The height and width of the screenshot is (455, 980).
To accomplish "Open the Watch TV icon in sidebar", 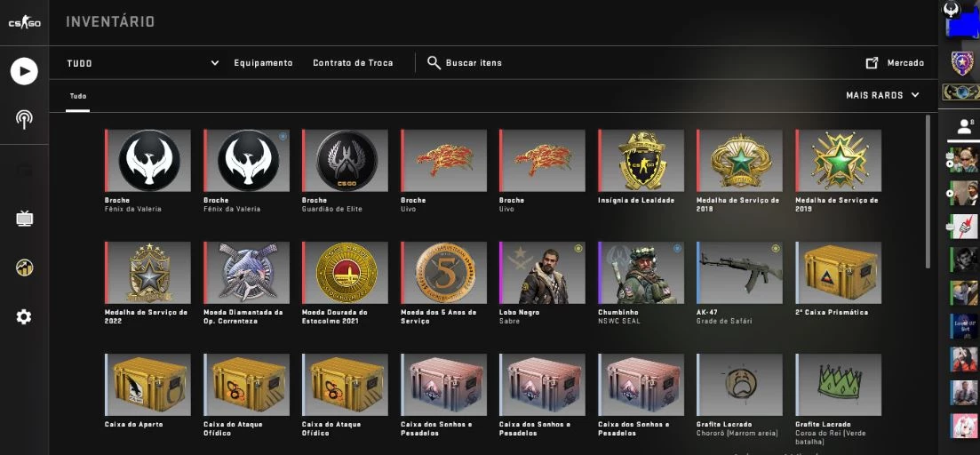I will click(x=24, y=219).
